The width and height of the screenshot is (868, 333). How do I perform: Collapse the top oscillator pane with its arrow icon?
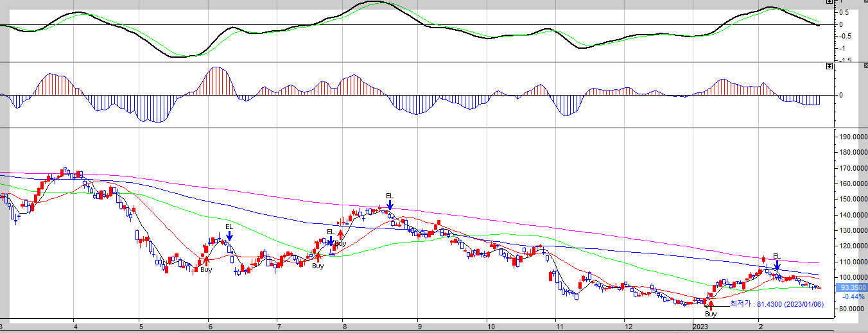[x=829, y=1]
